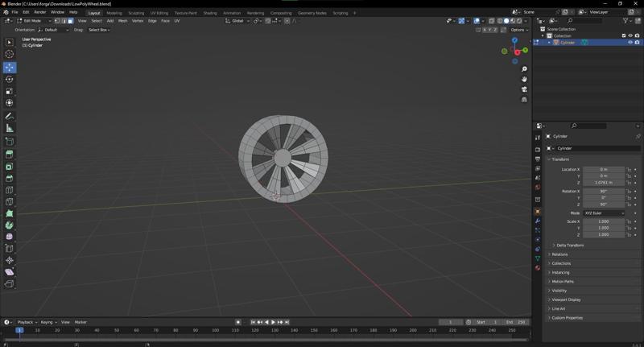Open the XYZ Euler rotation mode dropdown
The image size is (644, 347).
point(604,213)
